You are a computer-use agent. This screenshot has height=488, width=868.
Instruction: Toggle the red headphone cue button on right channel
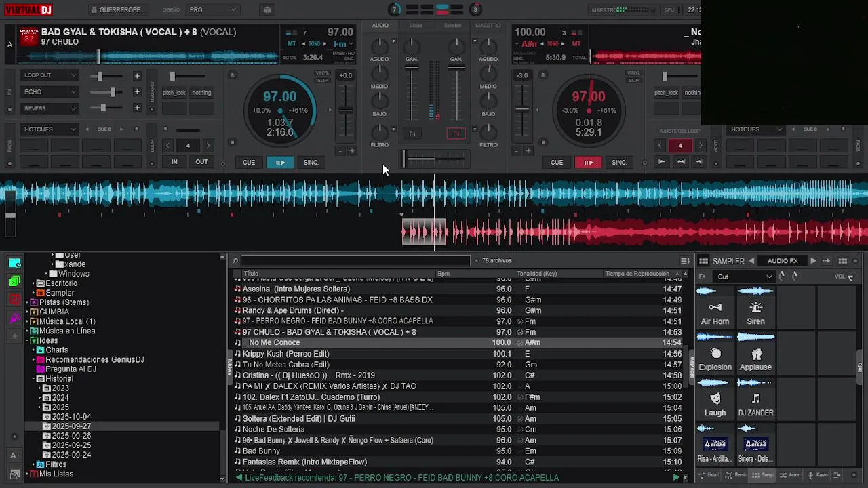click(456, 134)
